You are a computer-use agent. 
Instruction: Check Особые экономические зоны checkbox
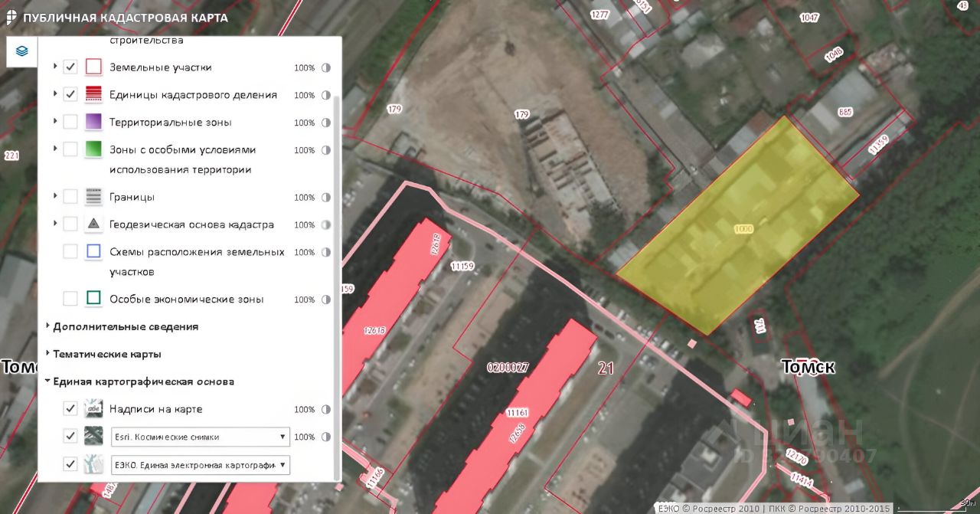click(70, 299)
